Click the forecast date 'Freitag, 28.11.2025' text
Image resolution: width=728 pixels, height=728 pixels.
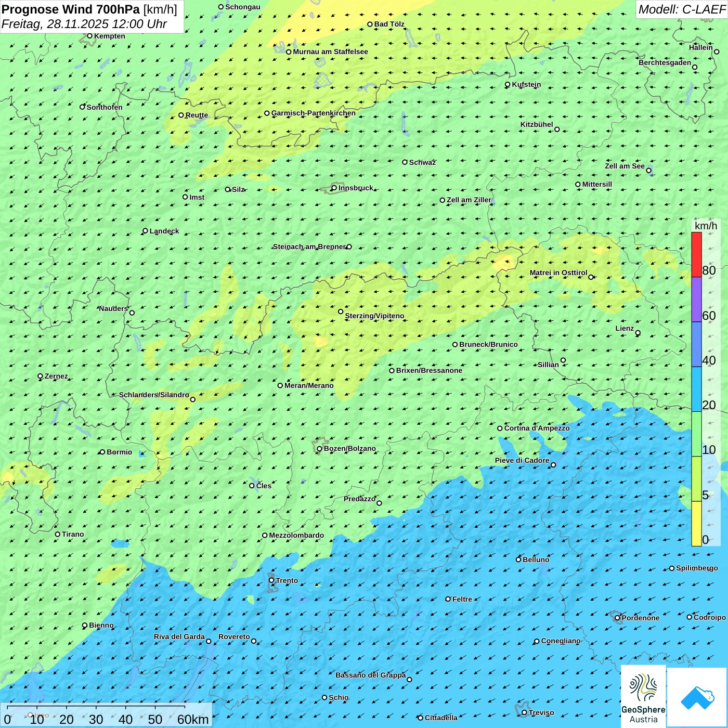pos(55,24)
